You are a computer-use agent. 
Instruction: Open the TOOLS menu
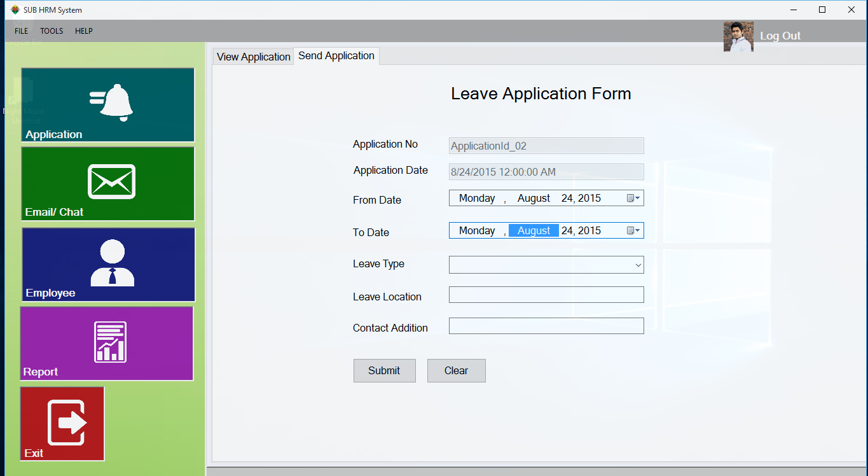tap(51, 31)
